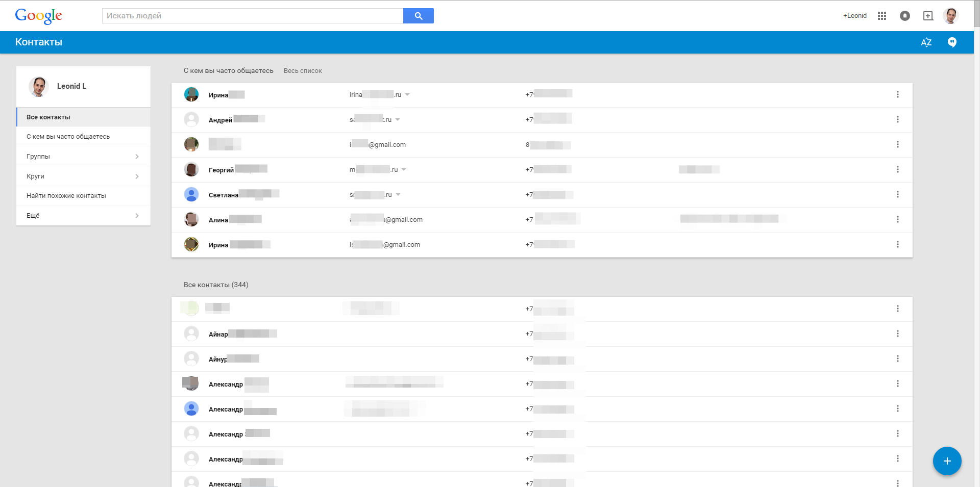The width and height of the screenshot is (980, 487).
Task: Open the three-dot menu for Светлана
Action: pos(898,194)
